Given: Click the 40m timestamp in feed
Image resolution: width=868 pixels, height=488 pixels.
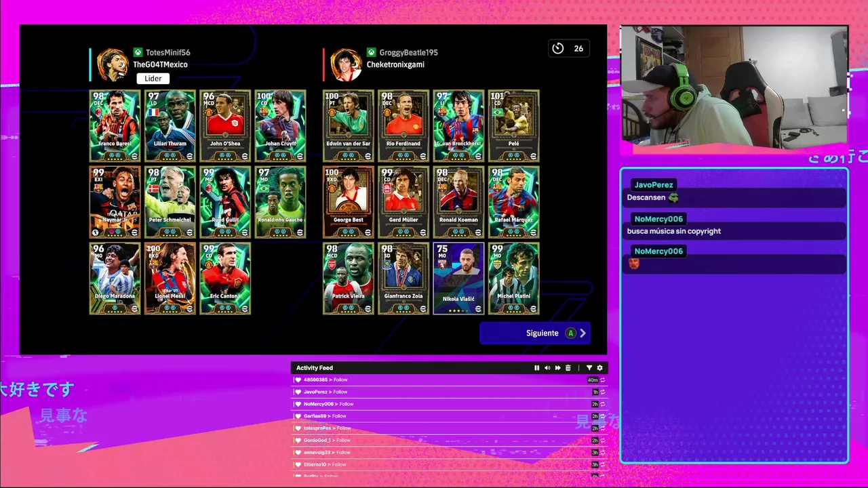Looking at the screenshot, I should [593, 380].
